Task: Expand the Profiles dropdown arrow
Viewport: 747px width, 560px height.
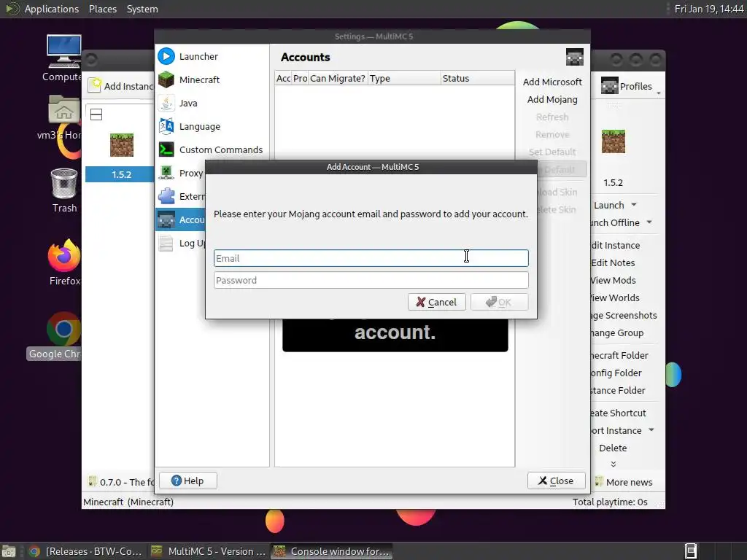Action: (659, 93)
